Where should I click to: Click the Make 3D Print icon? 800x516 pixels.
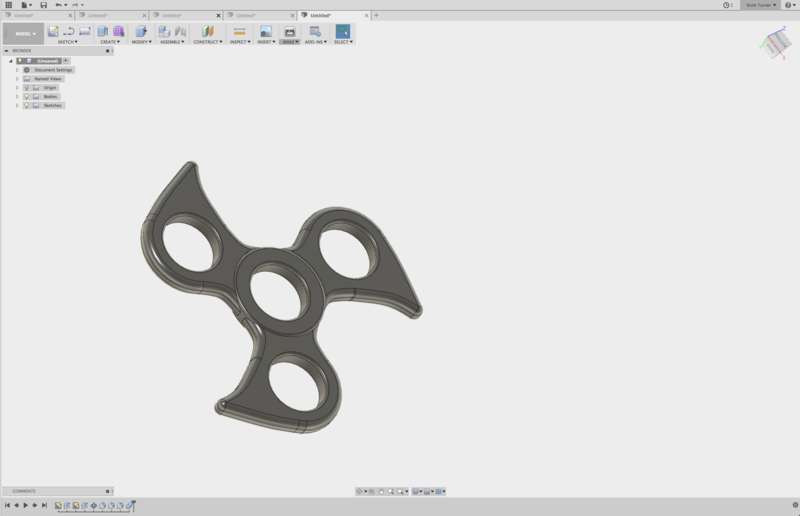[x=289, y=32]
